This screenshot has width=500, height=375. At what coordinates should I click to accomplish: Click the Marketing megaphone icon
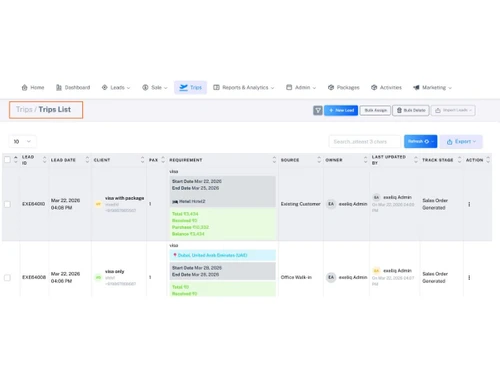pyautogui.click(x=416, y=88)
